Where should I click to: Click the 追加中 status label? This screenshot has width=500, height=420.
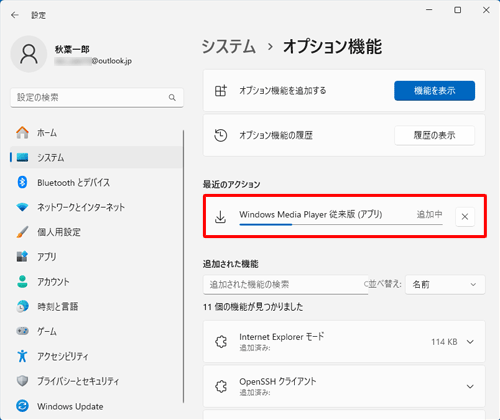tap(430, 214)
